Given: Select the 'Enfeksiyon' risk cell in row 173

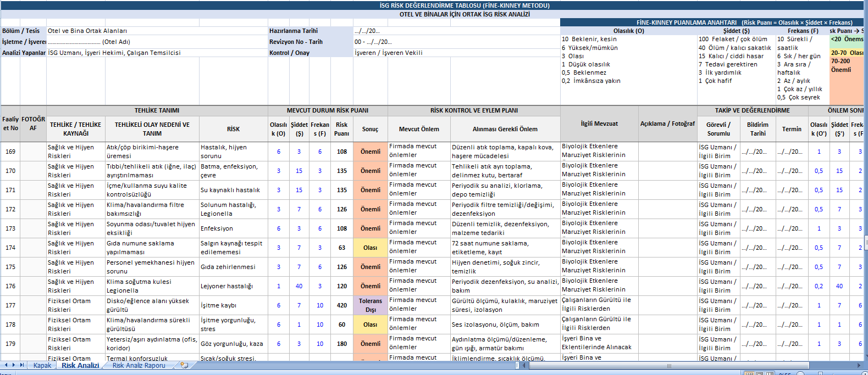Looking at the screenshot, I should (233, 228).
